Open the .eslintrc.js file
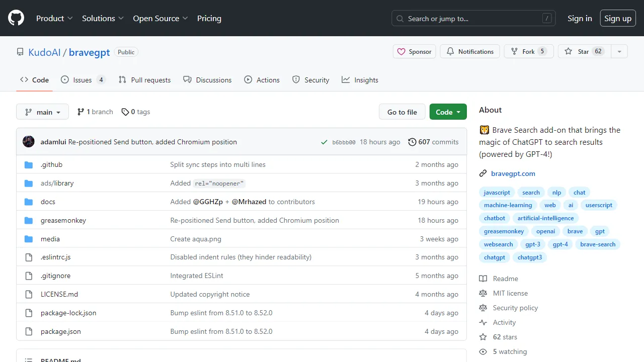Screen dimensions: 644x362 55,257
